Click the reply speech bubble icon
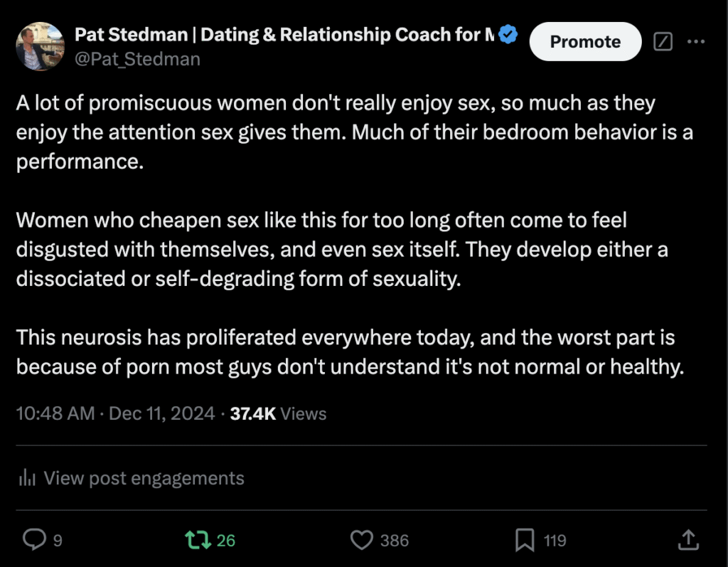 (x=34, y=540)
